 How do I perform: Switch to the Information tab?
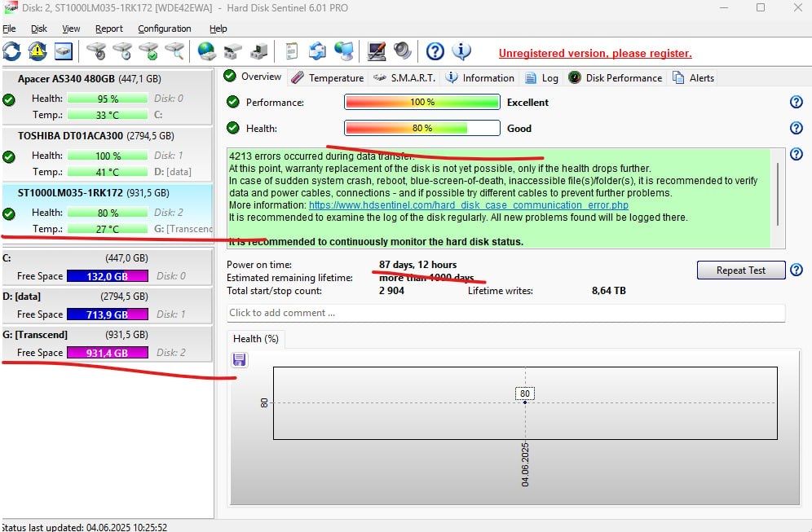click(x=480, y=77)
